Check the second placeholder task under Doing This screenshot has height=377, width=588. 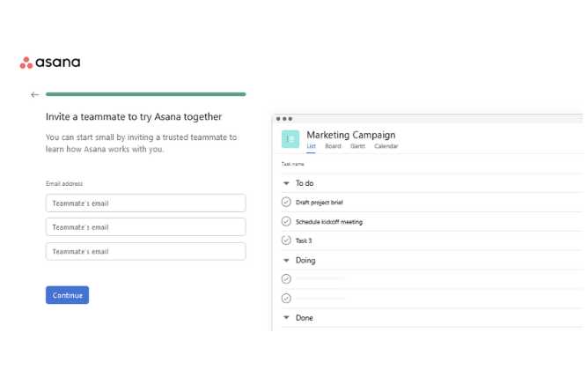[x=286, y=299]
